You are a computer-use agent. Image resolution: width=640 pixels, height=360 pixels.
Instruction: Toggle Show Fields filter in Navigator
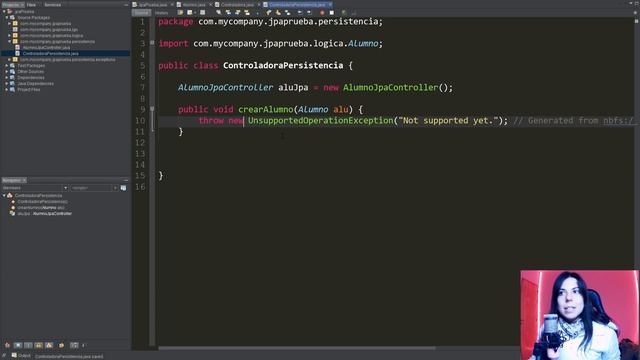tap(18, 345)
